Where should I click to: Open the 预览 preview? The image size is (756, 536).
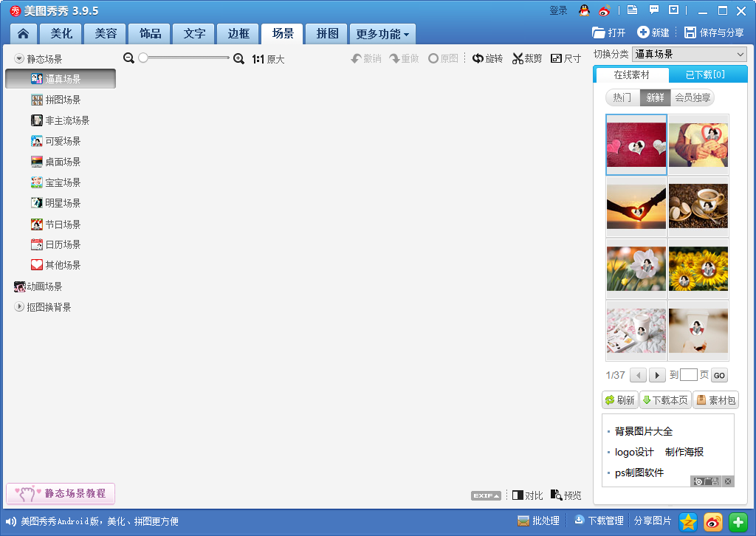click(566, 495)
